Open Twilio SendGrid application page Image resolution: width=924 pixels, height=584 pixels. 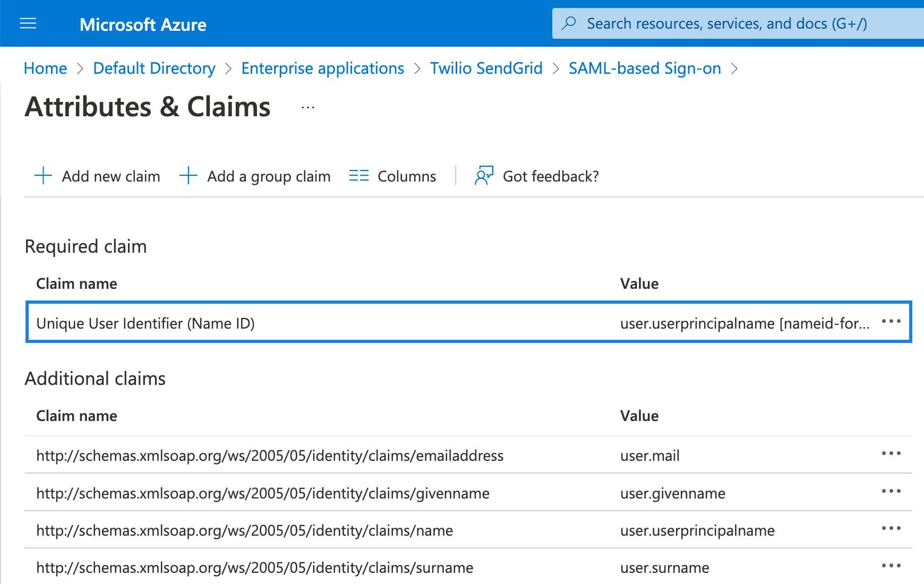click(x=486, y=68)
